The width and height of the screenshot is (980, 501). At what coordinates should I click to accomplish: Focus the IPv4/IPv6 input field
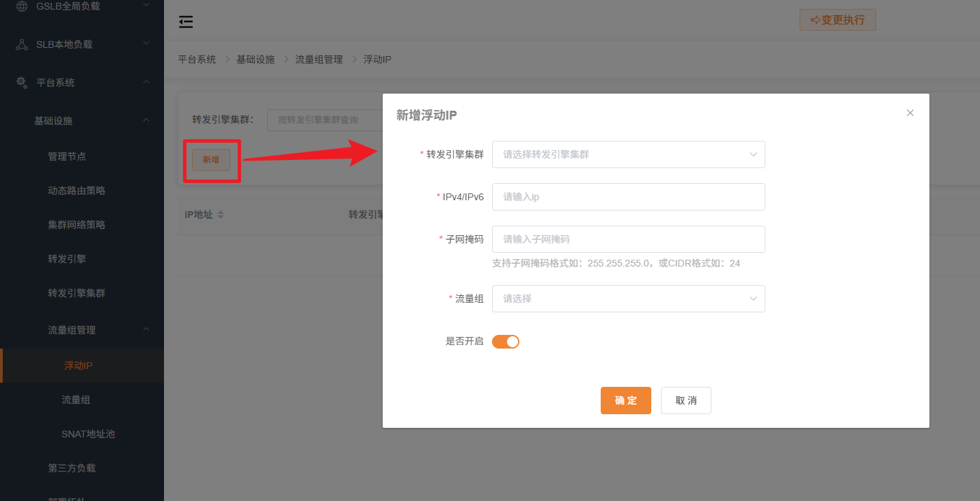(x=628, y=197)
